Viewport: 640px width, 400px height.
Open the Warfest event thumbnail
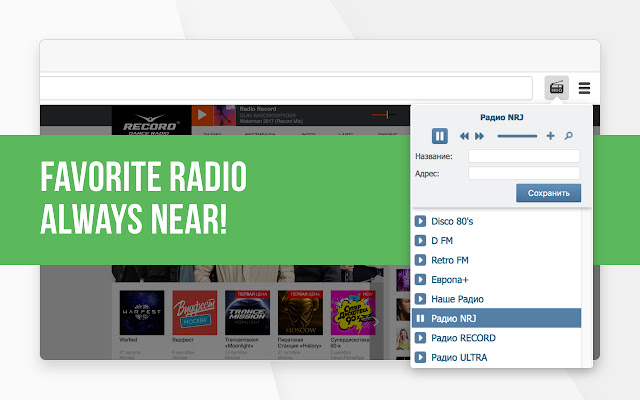pos(142,313)
